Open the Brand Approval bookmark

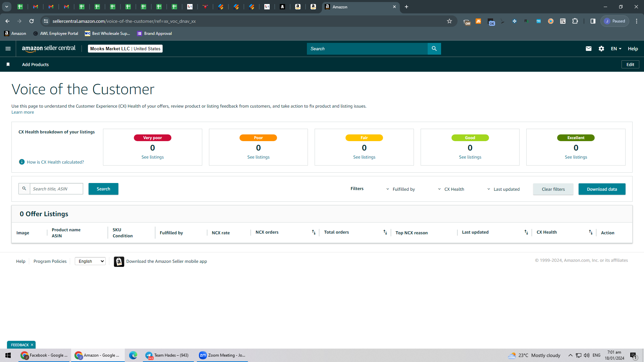pyautogui.click(x=154, y=34)
